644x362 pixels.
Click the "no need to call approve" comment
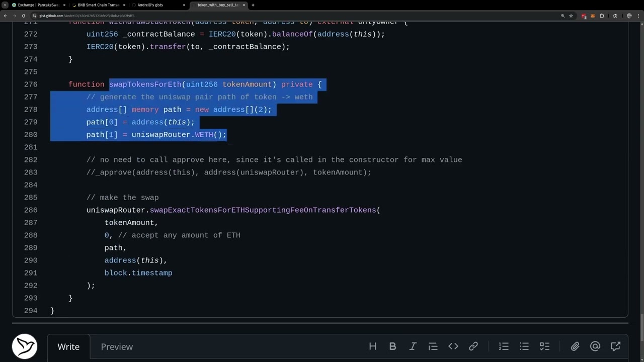point(274,160)
